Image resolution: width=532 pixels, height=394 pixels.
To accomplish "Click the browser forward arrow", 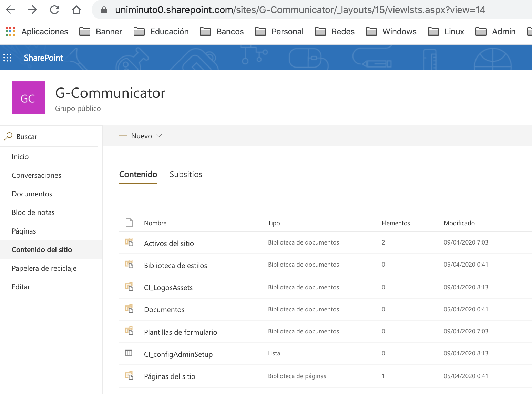I will click(32, 10).
